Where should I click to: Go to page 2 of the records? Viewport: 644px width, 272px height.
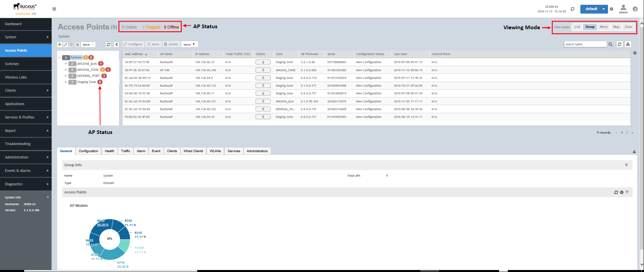[x=627, y=133]
